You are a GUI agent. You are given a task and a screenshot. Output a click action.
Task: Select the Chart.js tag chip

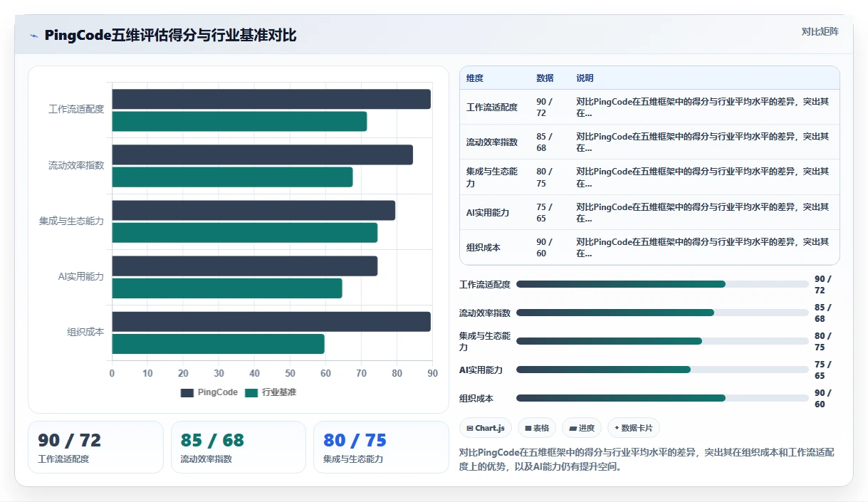486,428
